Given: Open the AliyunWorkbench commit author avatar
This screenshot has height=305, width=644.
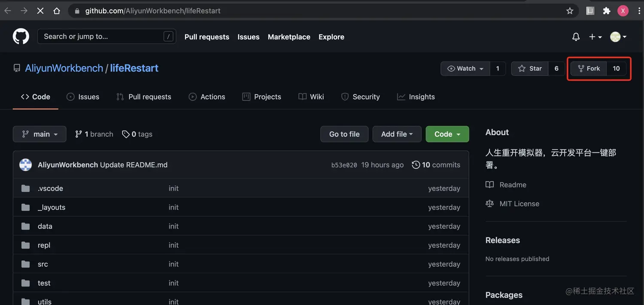Looking at the screenshot, I should pos(26,165).
